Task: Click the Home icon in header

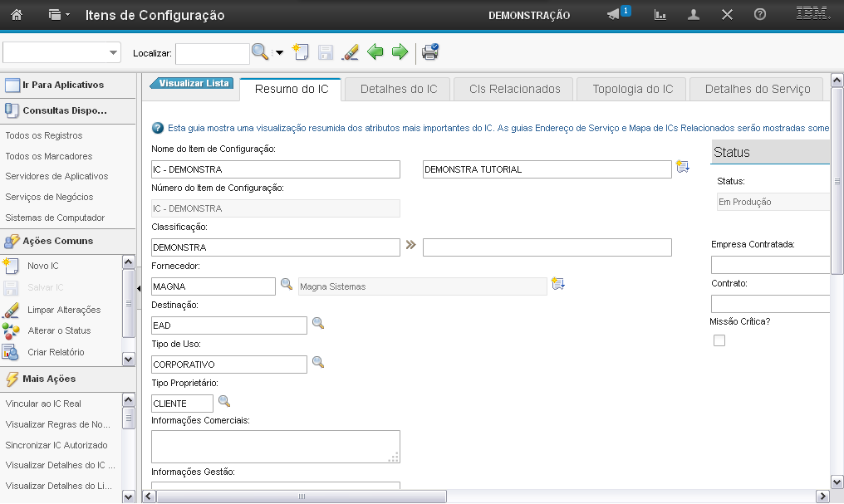Action: (x=16, y=15)
